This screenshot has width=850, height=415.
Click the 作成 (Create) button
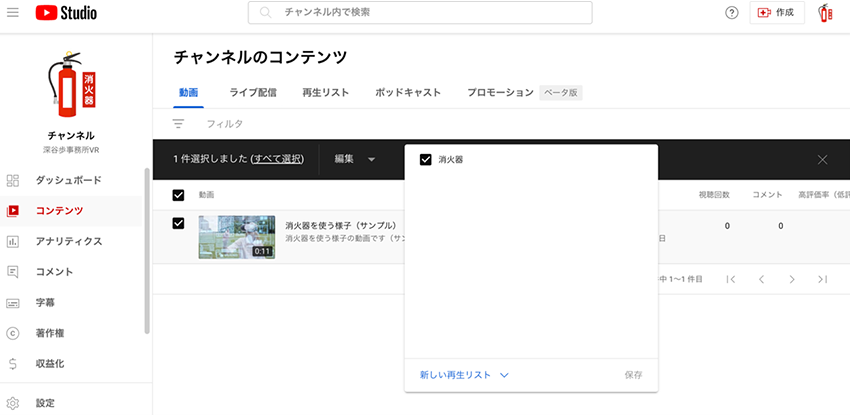click(x=776, y=13)
